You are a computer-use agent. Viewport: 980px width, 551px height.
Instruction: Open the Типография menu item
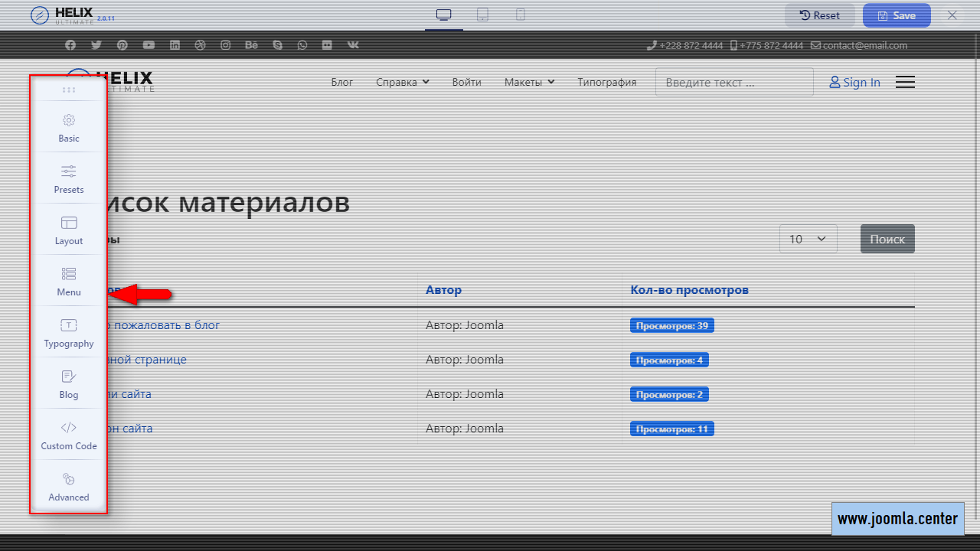pyautogui.click(x=606, y=82)
